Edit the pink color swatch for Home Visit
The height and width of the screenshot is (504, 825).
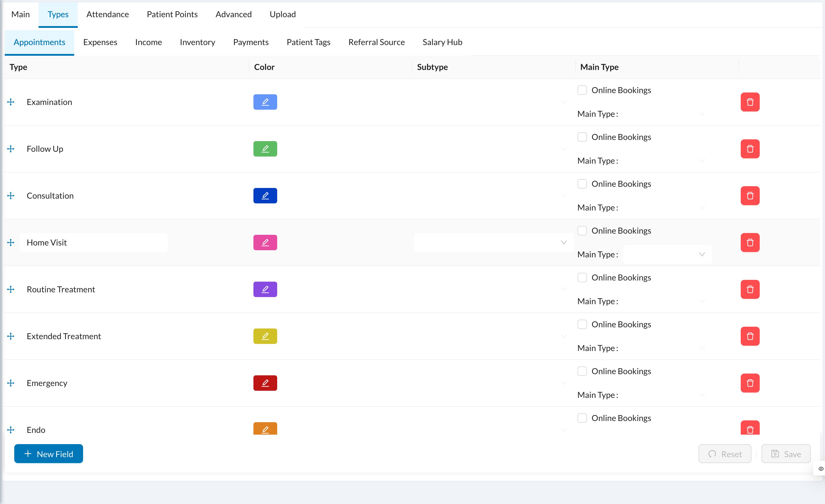tap(265, 243)
